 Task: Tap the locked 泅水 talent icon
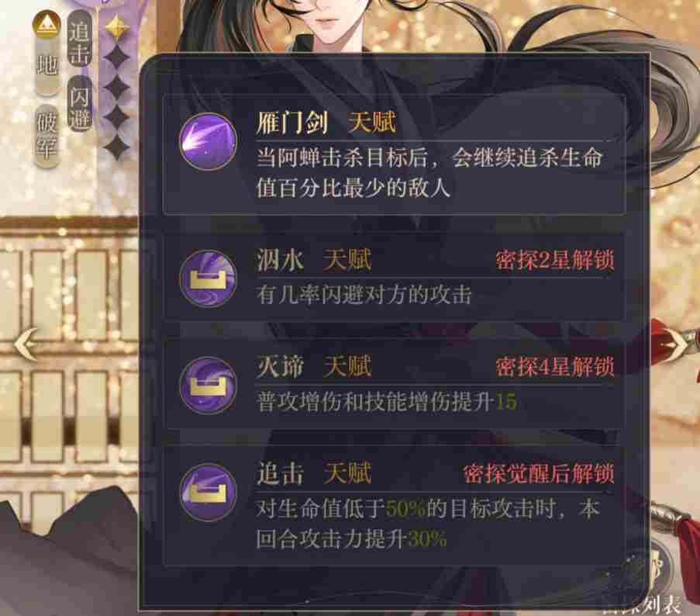click(208, 279)
